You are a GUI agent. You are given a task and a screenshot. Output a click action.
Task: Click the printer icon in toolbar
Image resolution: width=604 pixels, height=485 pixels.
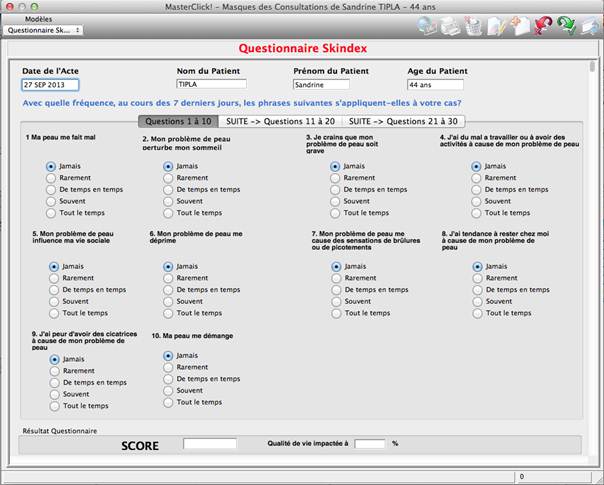(x=450, y=26)
